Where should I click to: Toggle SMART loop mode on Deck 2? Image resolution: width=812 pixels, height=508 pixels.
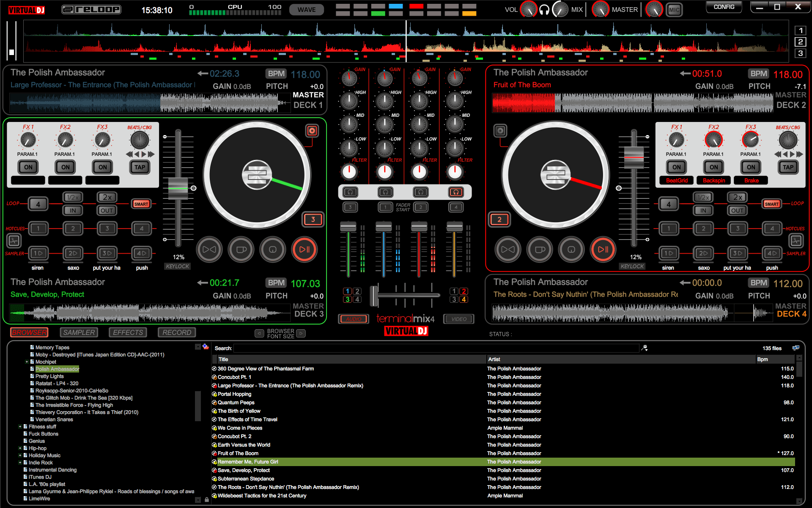pyautogui.click(x=771, y=204)
